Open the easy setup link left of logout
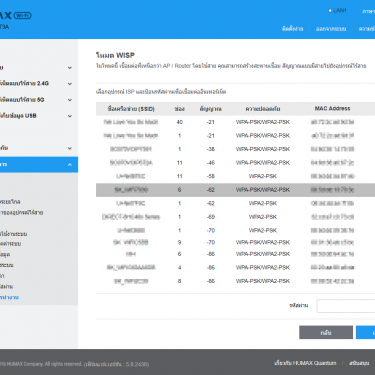The height and width of the screenshot is (375, 375). coord(292,29)
